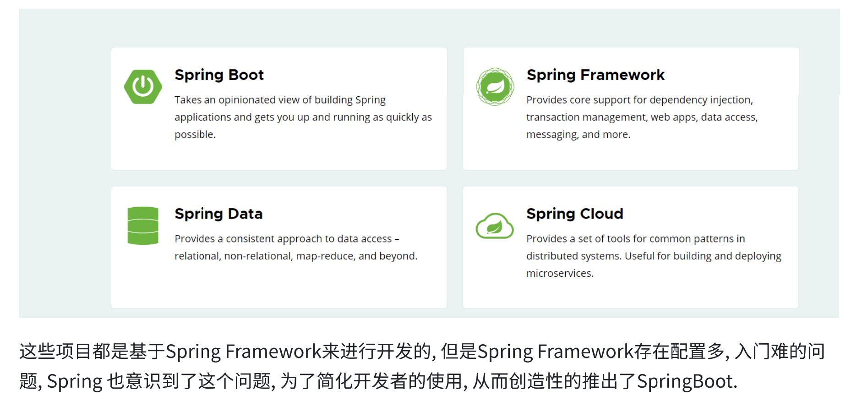Click text 'relational, non-relational, map-reduce, and beyond.'
868x407 pixels.
pos(296,256)
